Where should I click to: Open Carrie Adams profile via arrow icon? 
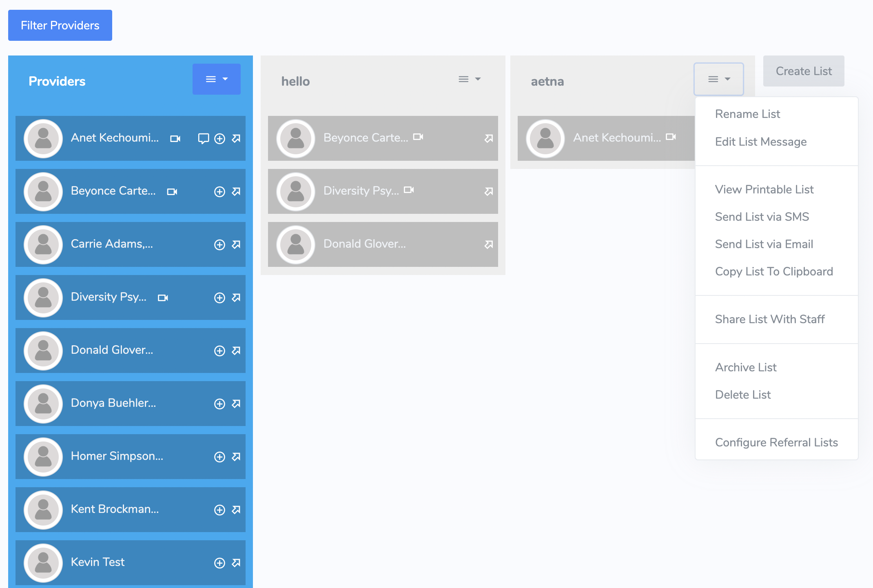(x=236, y=244)
